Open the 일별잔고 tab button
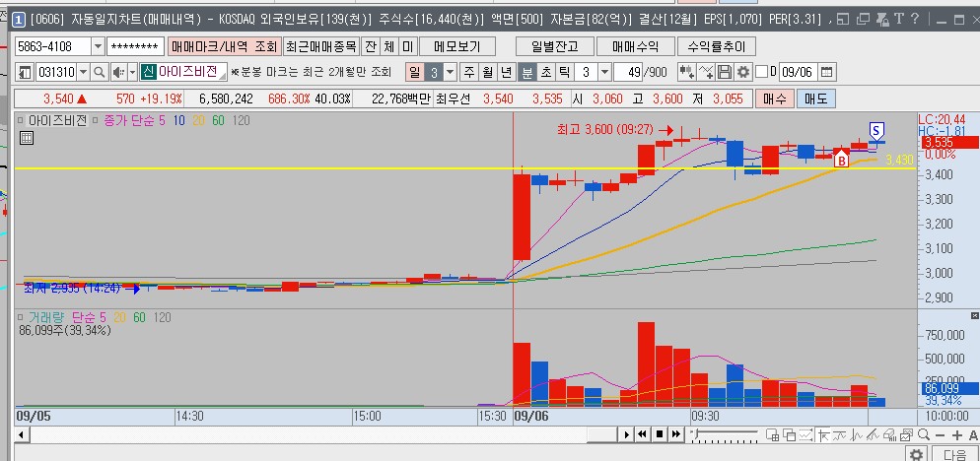980x461 pixels. 554,47
